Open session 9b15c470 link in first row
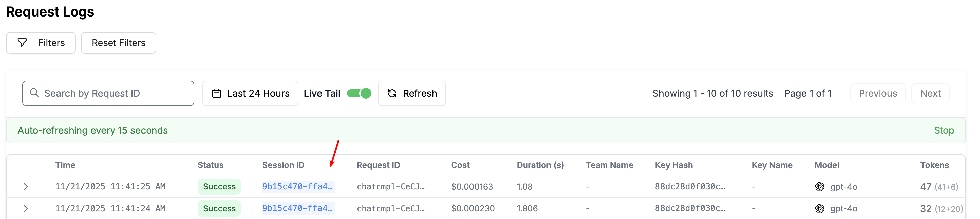The height and width of the screenshot is (219, 980). tap(298, 187)
